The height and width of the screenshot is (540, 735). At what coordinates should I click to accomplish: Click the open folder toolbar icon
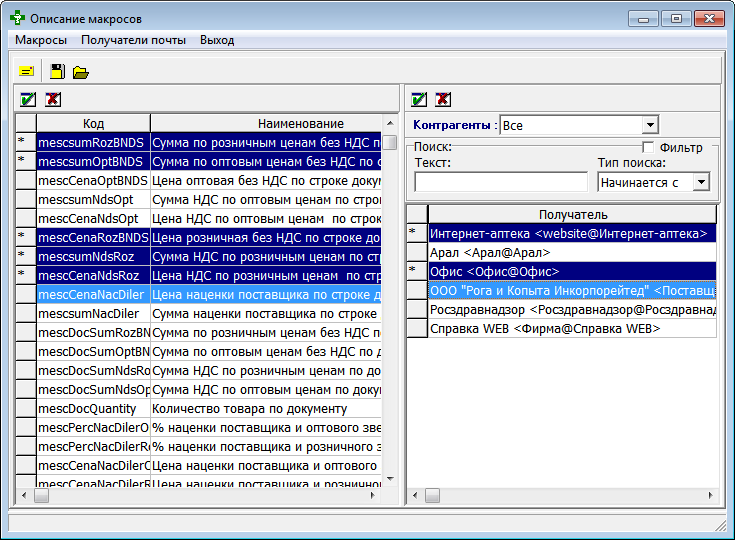click(x=81, y=71)
